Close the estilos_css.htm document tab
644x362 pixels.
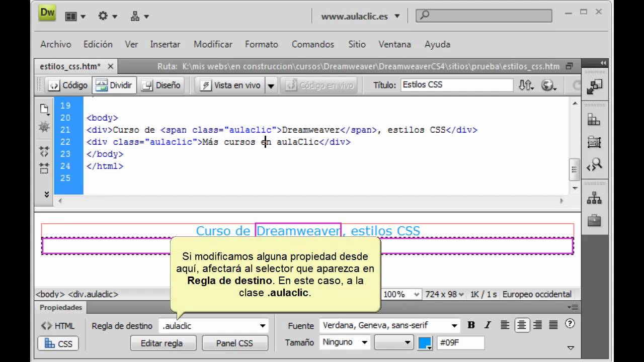click(110, 66)
